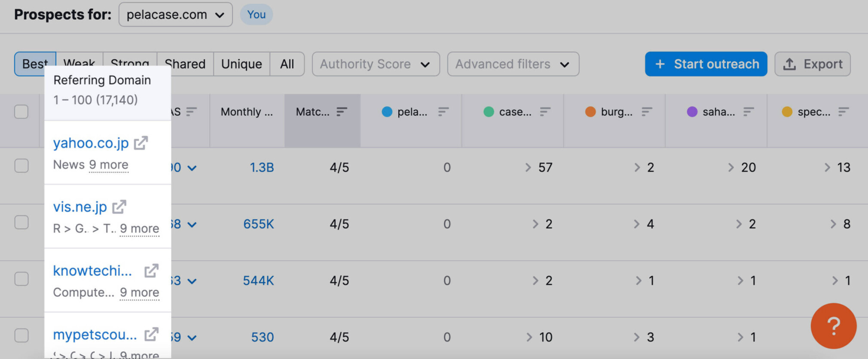Click monthly visits value 530
The image size is (868, 359).
(263, 338)
